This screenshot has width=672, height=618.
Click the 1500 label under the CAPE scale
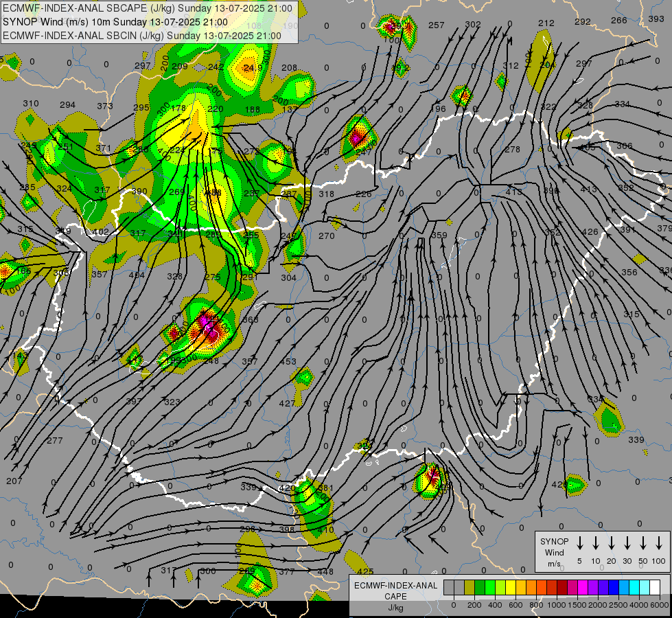[577, 605]
